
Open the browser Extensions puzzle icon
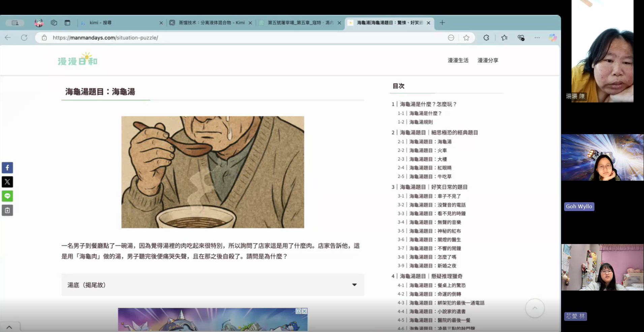coord(486,38)
